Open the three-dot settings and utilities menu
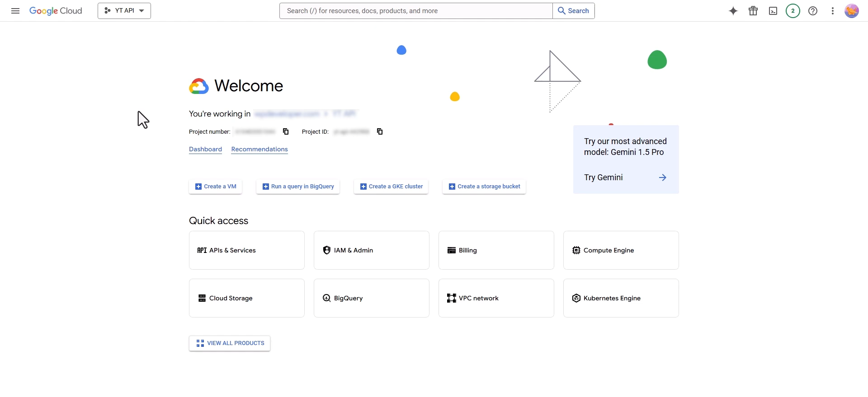The height and width of the screenshot is (397, 868). pos(833,11)
